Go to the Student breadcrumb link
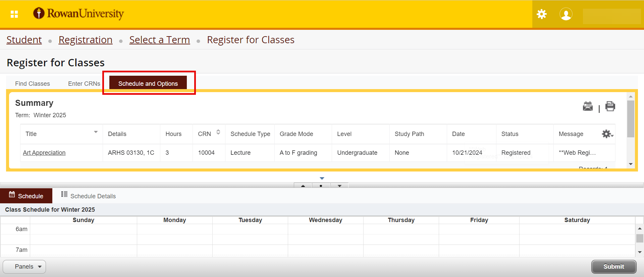The image size is (644, 277). [24, 40]
